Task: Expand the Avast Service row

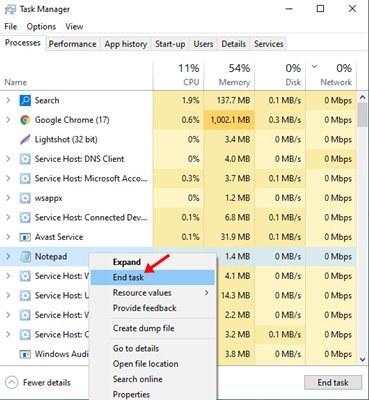Action: pyautogui.click(x=9, y=237)
